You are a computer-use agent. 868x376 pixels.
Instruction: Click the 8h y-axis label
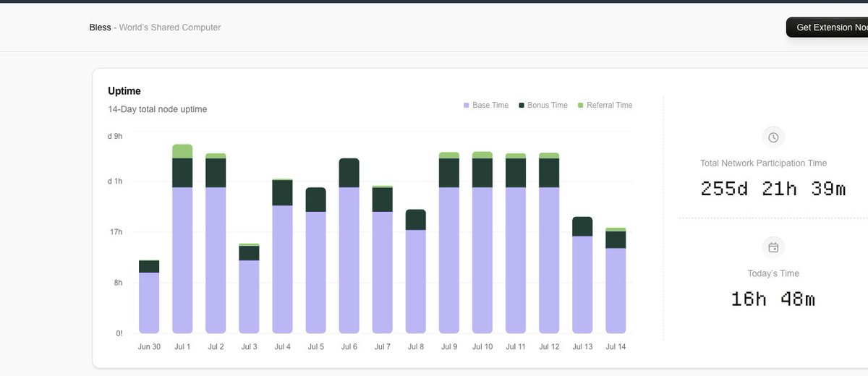[x=118, y=283]
